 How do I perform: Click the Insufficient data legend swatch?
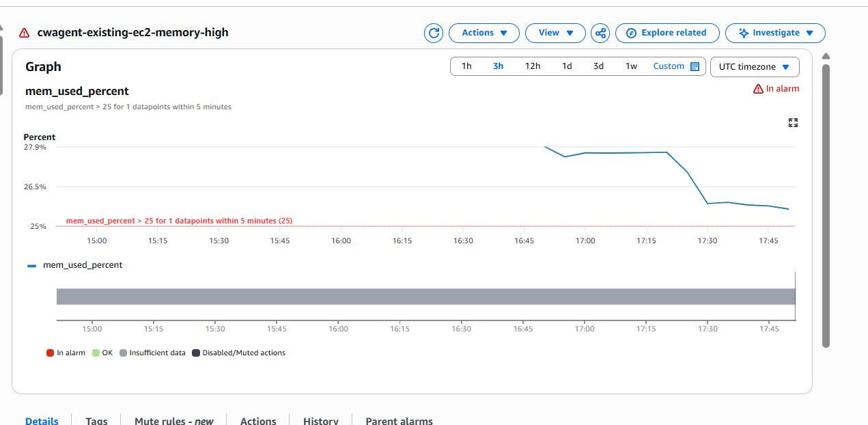123,353
